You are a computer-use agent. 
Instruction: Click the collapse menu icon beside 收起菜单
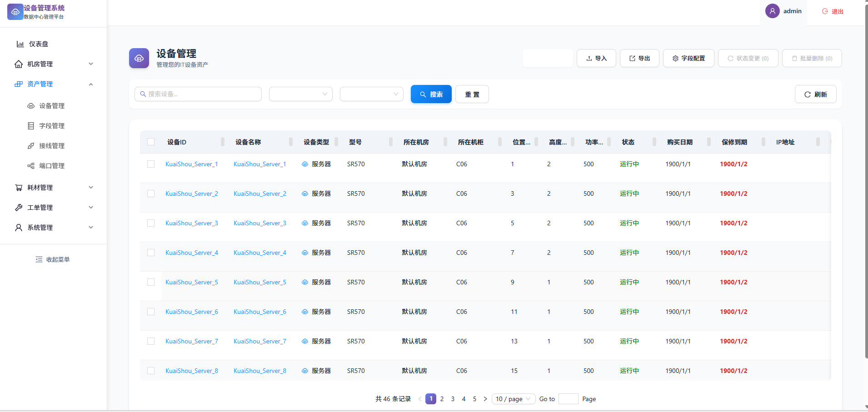pos(39,259)
